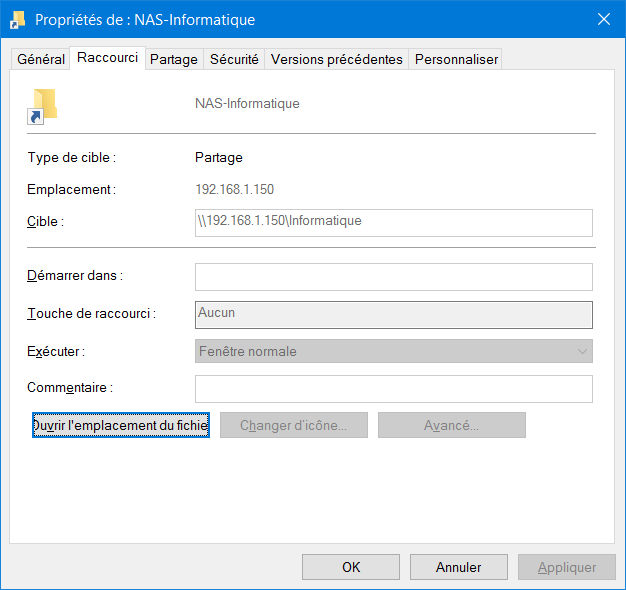This screenshot has height=590, width=626.
Task: Select the Raccourci tab
Action: 107,57
